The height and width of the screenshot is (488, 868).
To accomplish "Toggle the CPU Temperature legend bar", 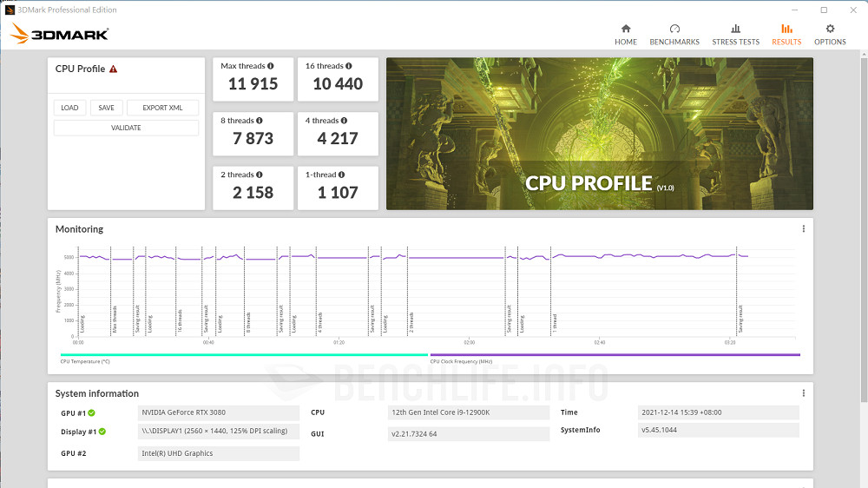I will coord(244,354).
